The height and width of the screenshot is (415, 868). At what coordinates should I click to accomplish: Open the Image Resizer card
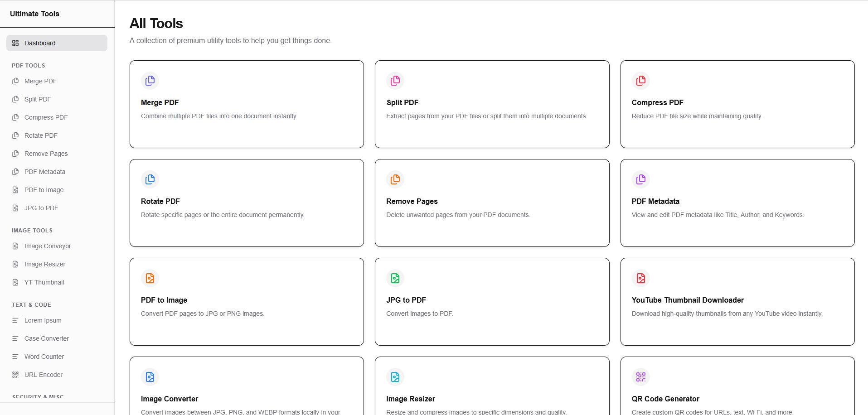[492, 386]
